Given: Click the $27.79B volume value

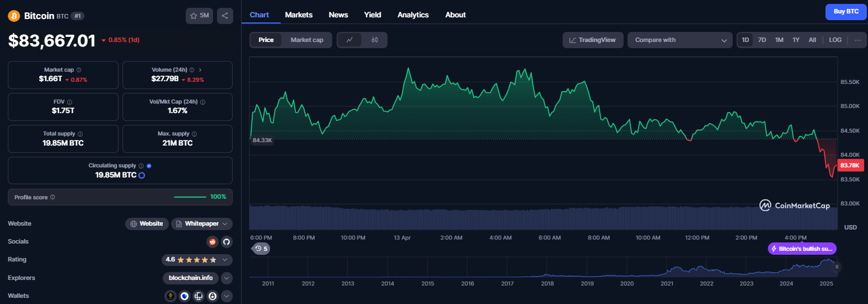Looking at the screenshot, I should click(164, 79).
